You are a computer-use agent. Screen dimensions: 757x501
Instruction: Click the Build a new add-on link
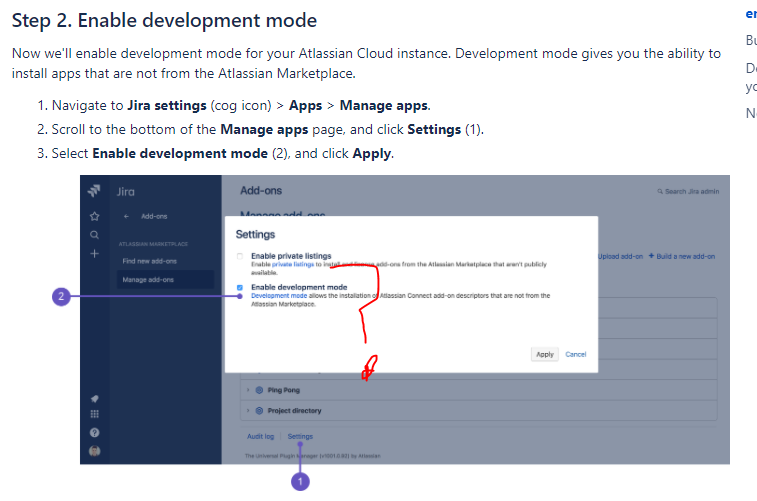coord(686,256)
